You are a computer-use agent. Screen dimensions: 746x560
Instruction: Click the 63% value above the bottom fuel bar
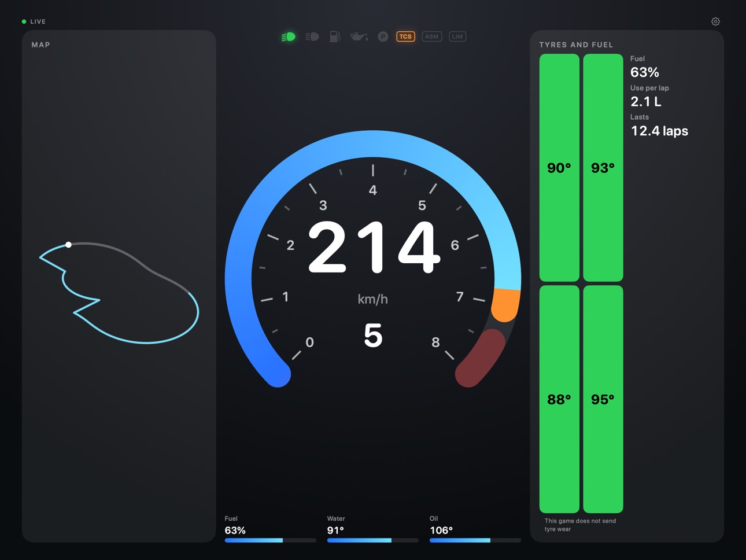pos(235,530)
